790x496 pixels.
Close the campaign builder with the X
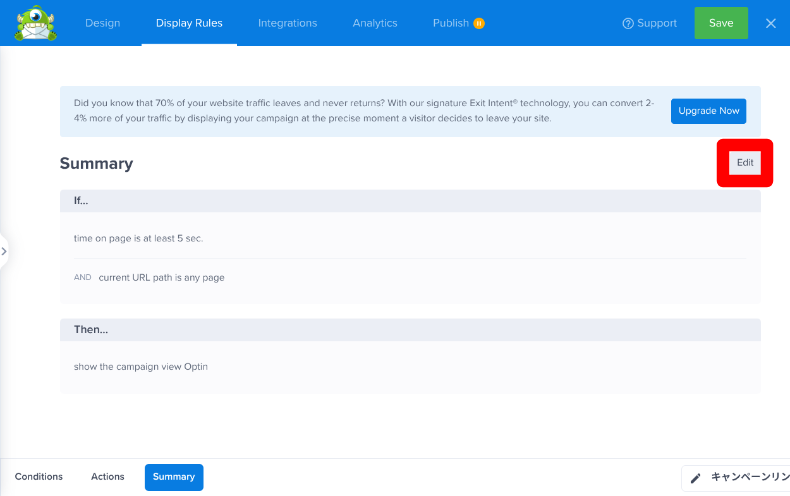click(770, 23)
